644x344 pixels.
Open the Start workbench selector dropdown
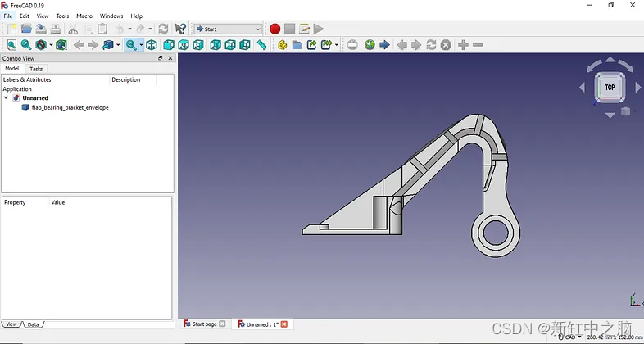[x=228, y=29]
